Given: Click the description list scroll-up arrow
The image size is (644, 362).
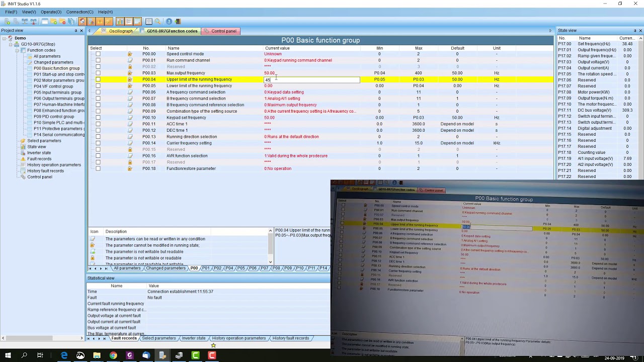Looking at the screenshot, I should click(271, 231).
